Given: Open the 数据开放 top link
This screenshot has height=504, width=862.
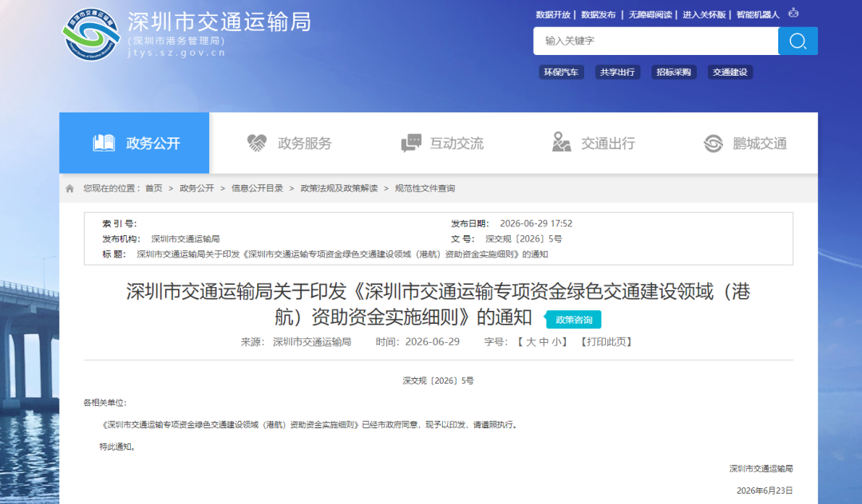Looking at the screenshot, I should pos(553,15).
